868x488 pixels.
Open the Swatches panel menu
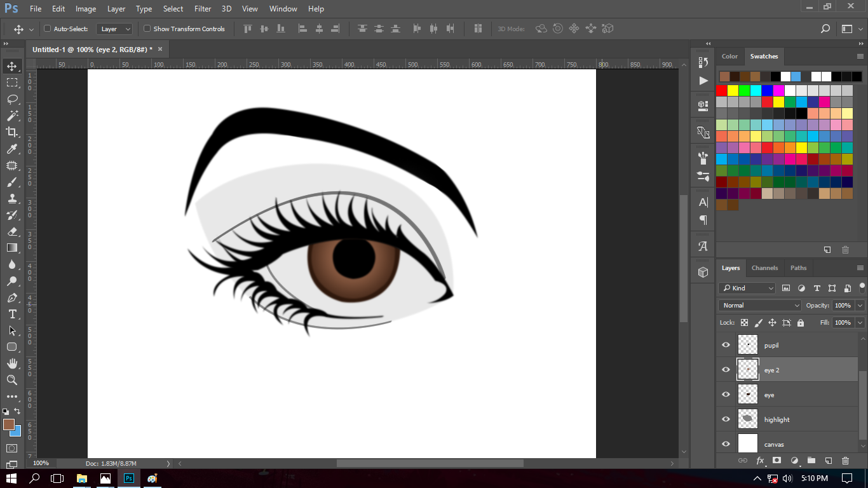[x=860, y=57]
